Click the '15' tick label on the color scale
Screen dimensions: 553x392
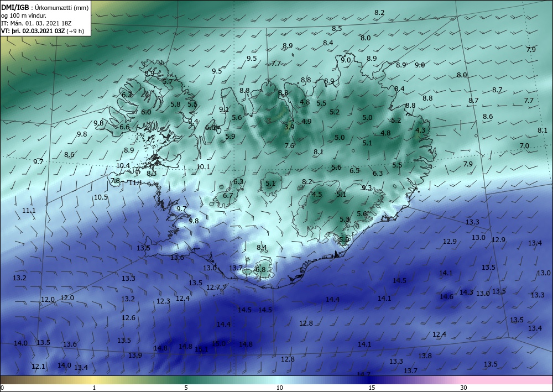point(372,388)
